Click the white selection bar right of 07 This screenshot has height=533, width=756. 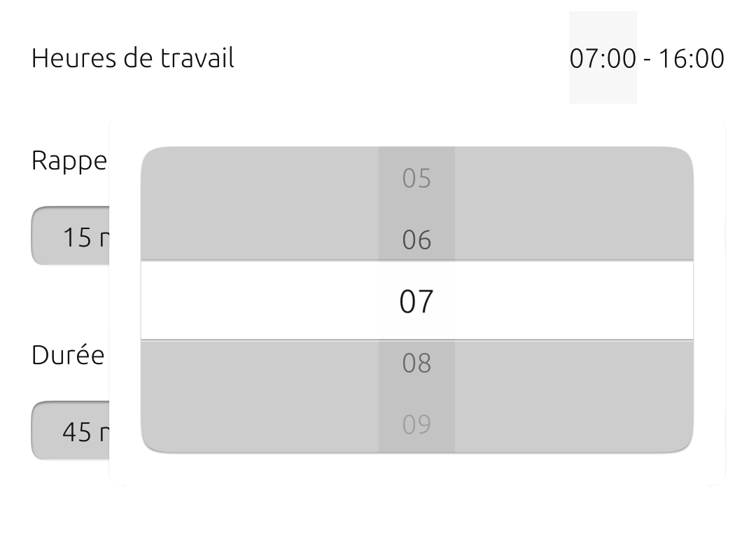(x=574, y=301)
